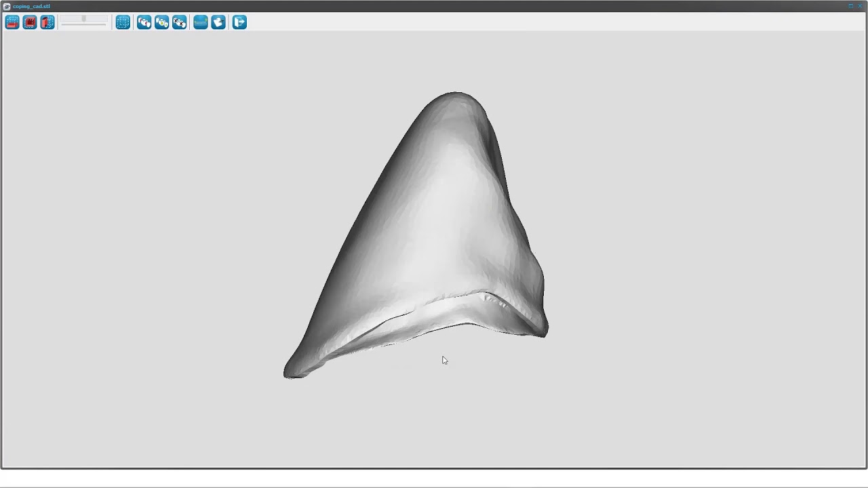Click the application icon in title bar

pyautogui.click(x=7, y=6)
